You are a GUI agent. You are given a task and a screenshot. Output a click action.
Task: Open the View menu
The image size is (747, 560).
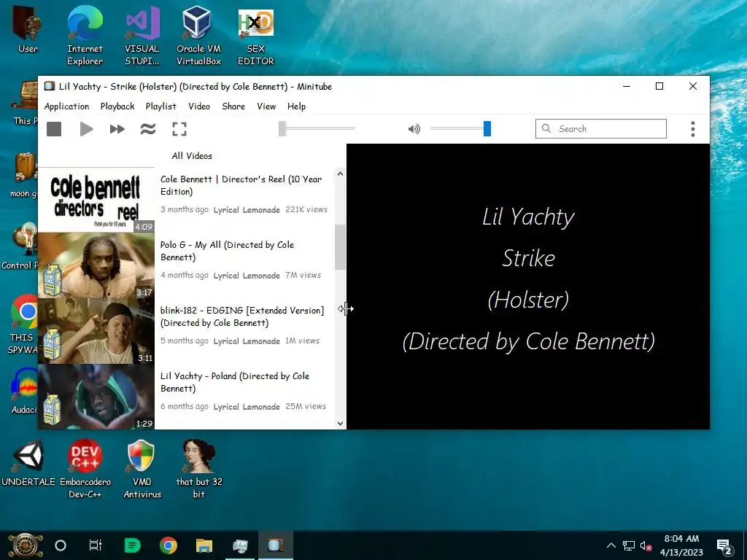[x=266, y=106]
